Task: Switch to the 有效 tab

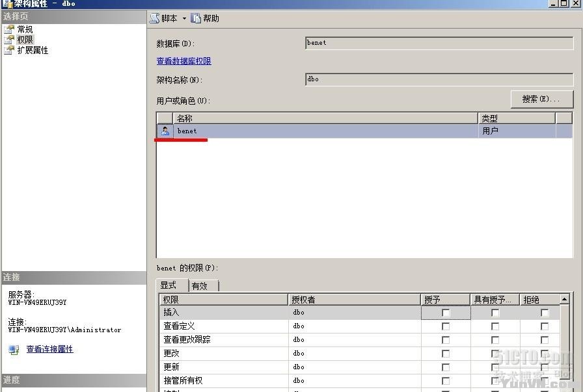Action: [x=204, y=286]
